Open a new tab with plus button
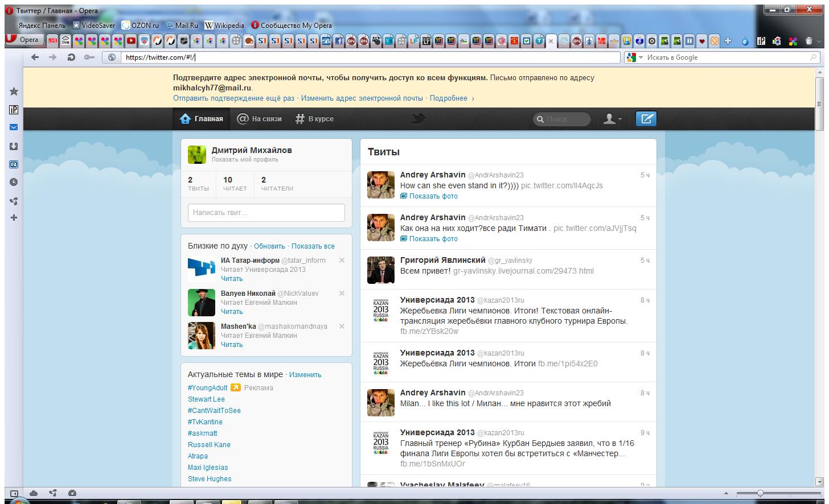Viewport: 829px width, 504px height. (728, 40)
